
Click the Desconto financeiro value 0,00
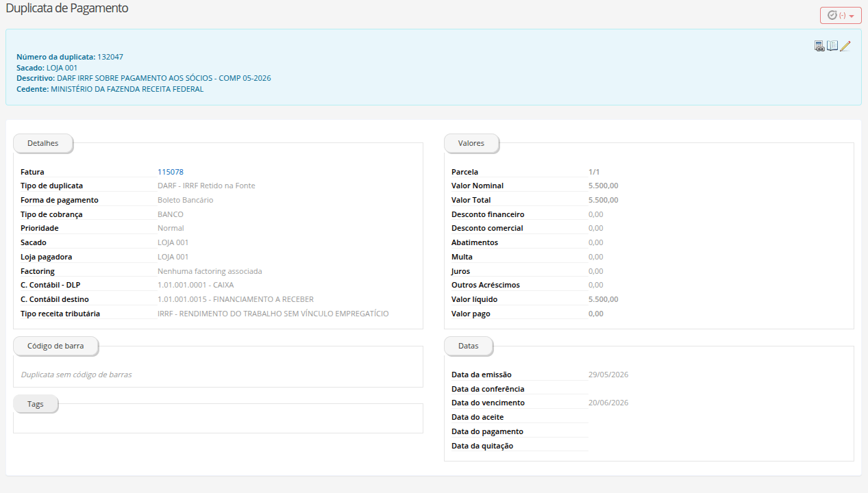tap(596, 214)
